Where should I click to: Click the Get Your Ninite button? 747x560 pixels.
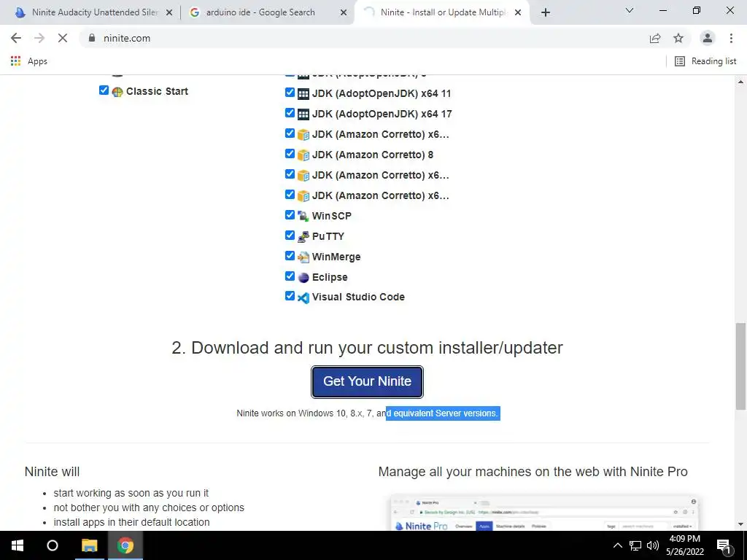[x=368, y=381]
